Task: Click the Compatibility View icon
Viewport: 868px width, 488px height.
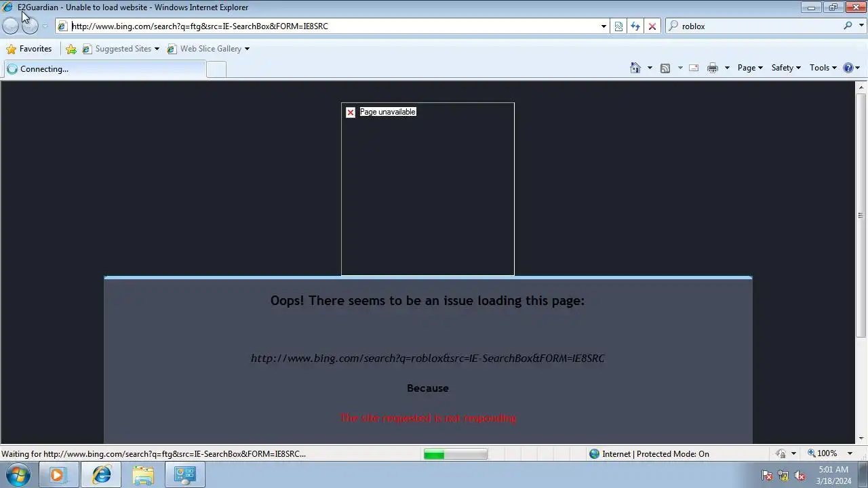Action: click(618, 26)
